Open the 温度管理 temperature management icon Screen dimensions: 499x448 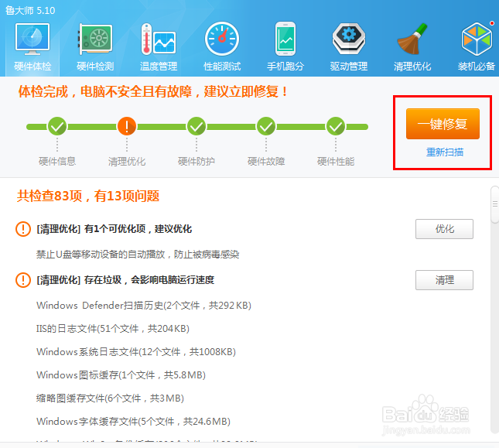tap(159, 39)
